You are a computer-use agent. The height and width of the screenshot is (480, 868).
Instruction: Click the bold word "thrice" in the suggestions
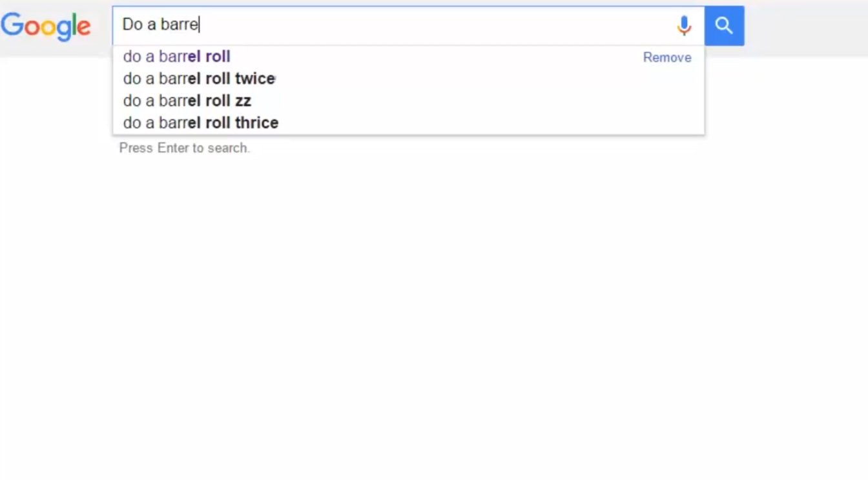pos(256,123)
